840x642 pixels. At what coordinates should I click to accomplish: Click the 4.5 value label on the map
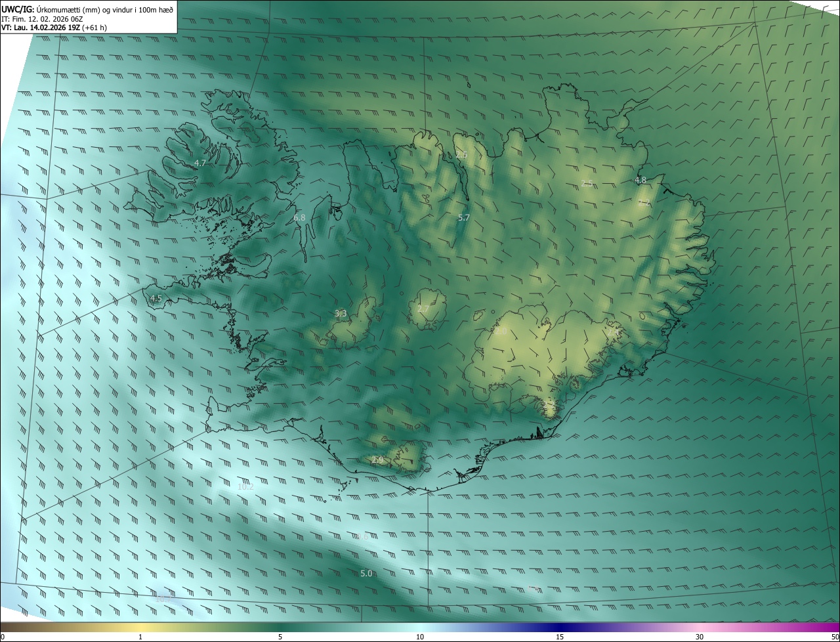click(x=156, y=298)
